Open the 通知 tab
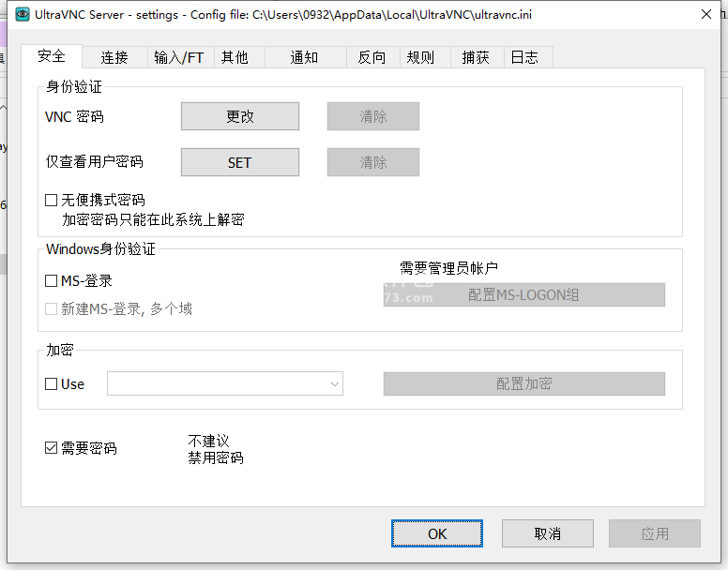The image size is (728, 570). tap(305, 57)
